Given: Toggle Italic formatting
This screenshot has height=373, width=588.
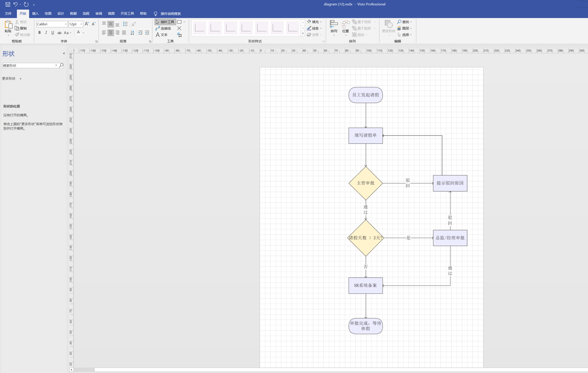Looking at the screenshot, I should (x=46, y=33).
